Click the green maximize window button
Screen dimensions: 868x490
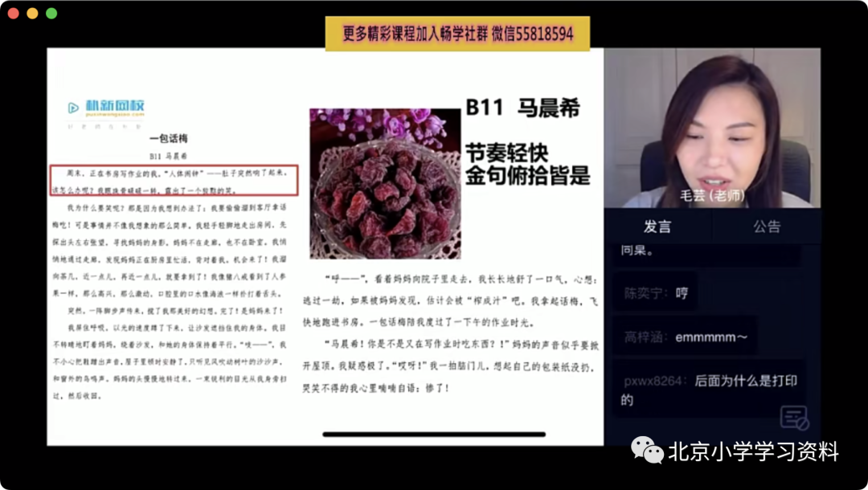(x=51, y=14)
